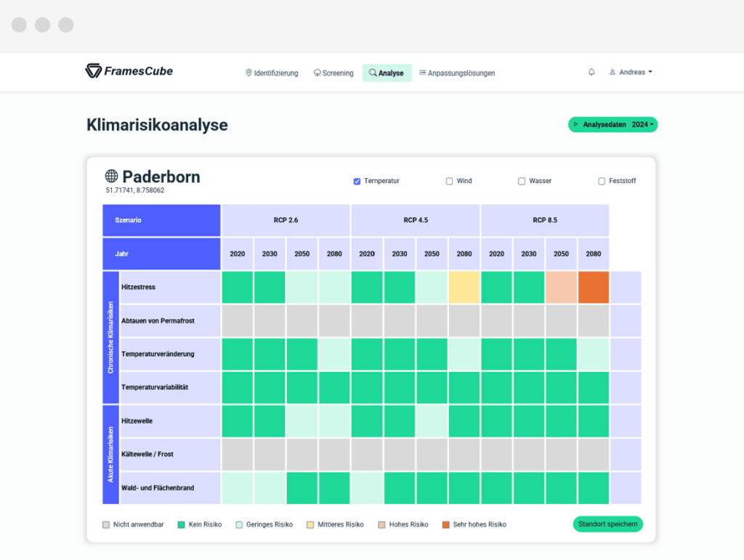The image size is (744, 560).
Task: Click the Hohes Risiko legend swatch
Action: coord(381,524)
